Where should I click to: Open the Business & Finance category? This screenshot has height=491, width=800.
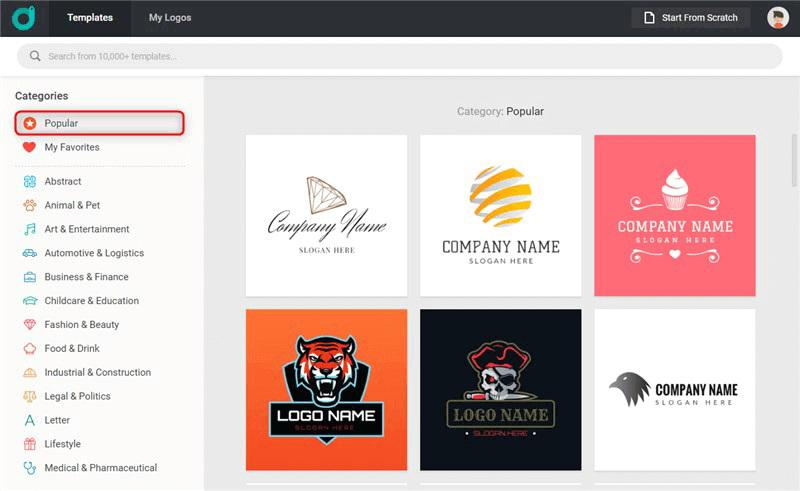[86, 277]
